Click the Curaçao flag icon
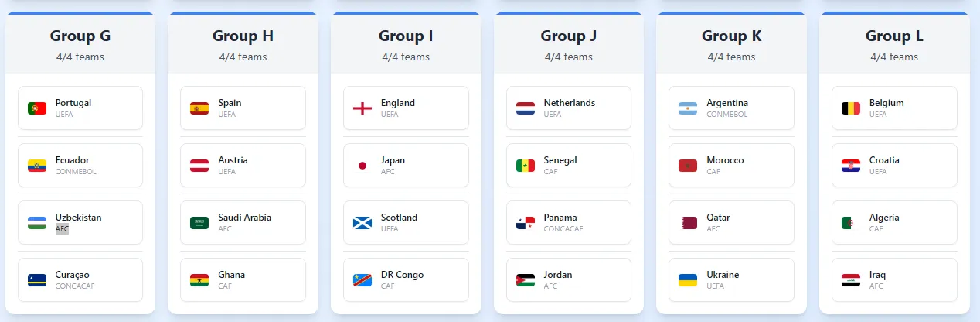The height and width of the screenshot is (322, 980). (37, 280)
